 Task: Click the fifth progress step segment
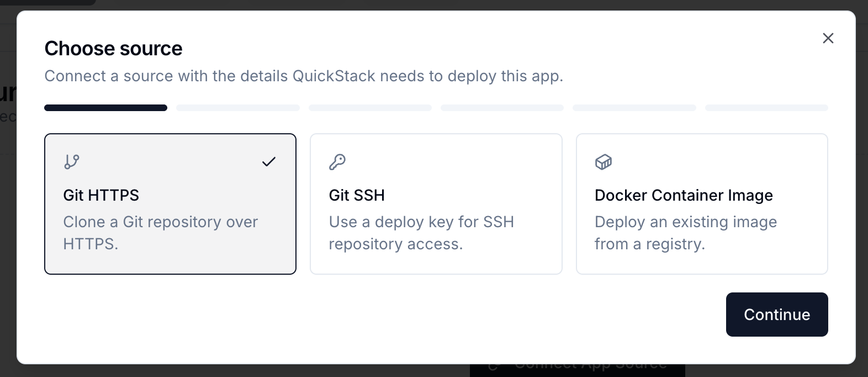tap(634, 108)
